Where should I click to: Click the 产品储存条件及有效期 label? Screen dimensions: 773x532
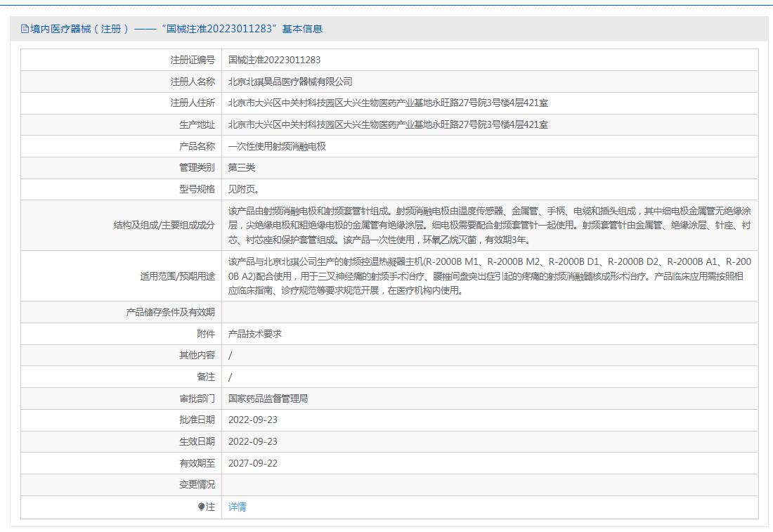coord(170,312)
